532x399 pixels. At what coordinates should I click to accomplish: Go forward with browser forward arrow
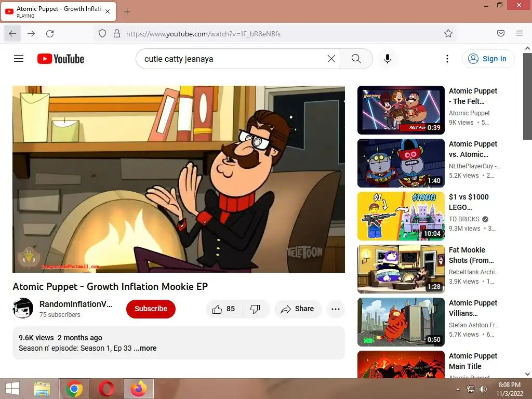(x=31, y=34)
